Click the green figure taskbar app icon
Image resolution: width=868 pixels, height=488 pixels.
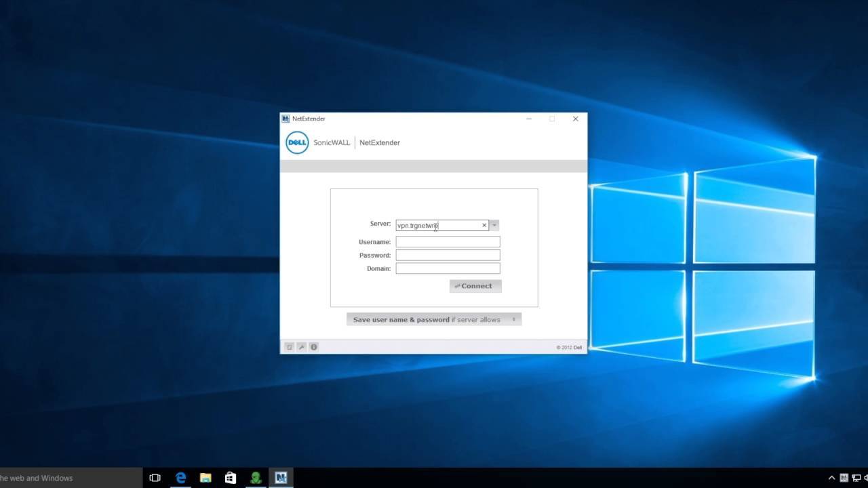(256, 478)
